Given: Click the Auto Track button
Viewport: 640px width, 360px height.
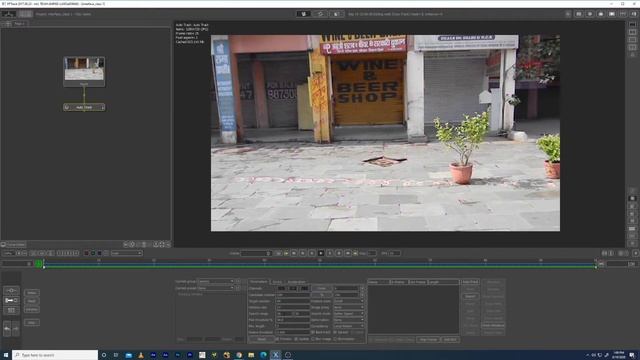Looking at the screenshot, I should [x=470, y=282].
